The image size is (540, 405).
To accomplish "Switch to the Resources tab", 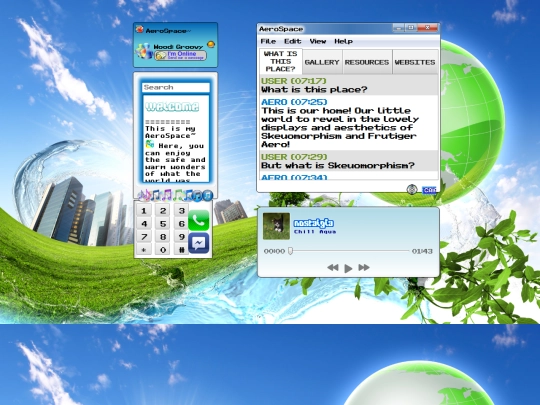I will click(x=367, y=62).
